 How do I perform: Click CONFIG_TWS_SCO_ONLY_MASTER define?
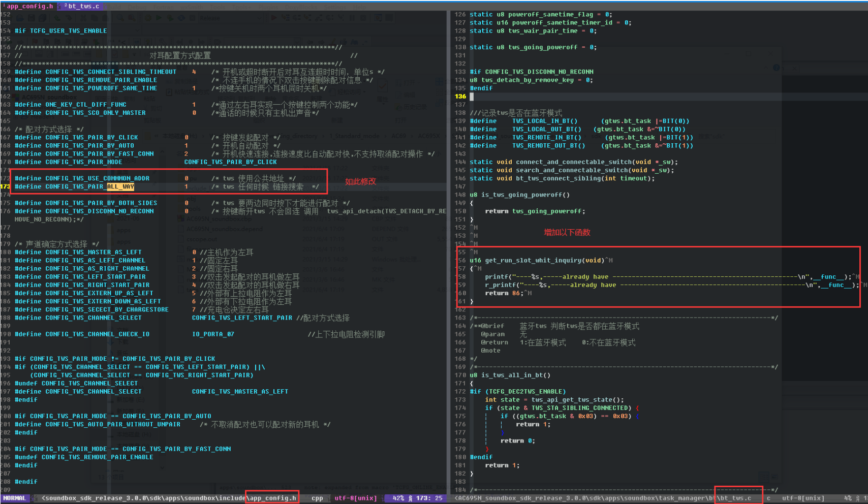pyautogui.click(x=95, y=113)
